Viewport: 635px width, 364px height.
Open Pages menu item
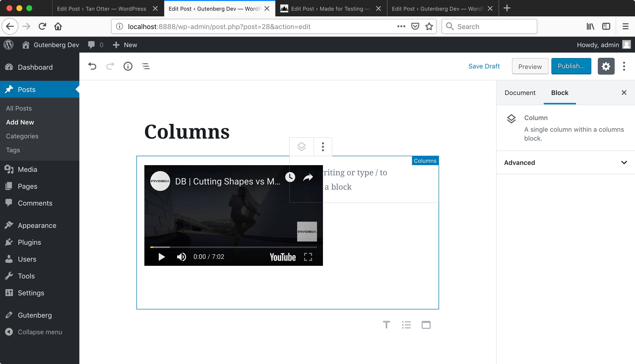[39, 186]
